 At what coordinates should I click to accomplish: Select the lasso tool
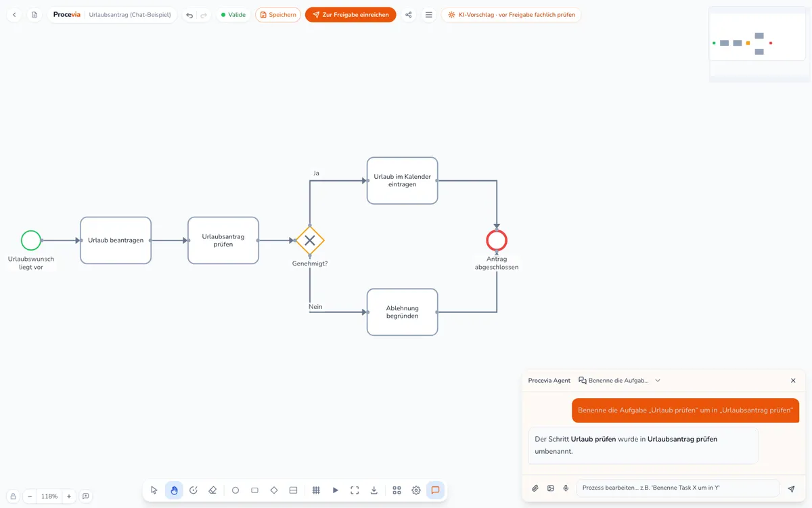coord(194,490)
